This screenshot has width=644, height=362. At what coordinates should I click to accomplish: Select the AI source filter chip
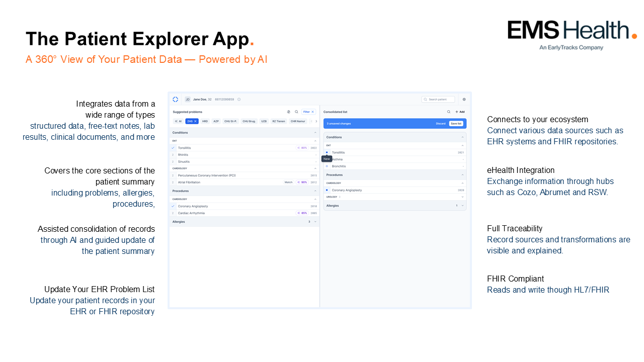(178, 121)
